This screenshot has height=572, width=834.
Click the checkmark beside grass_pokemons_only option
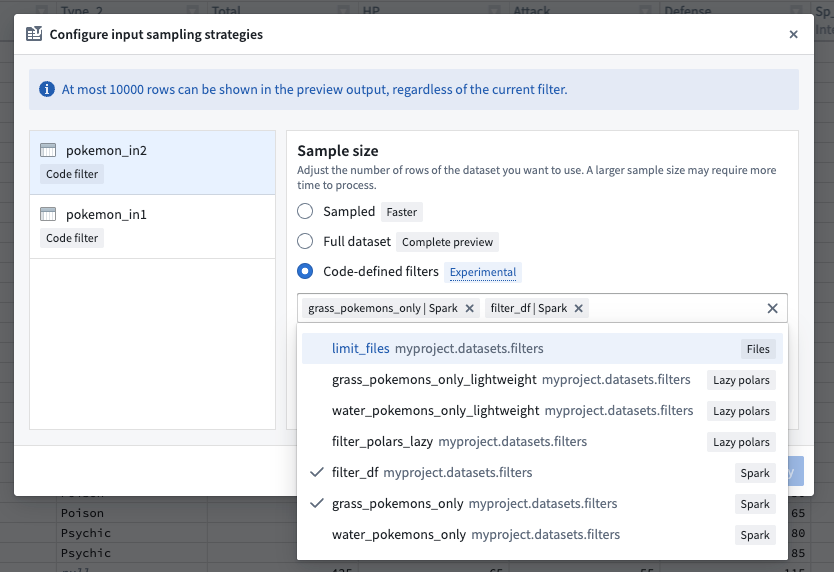[317, 503]
